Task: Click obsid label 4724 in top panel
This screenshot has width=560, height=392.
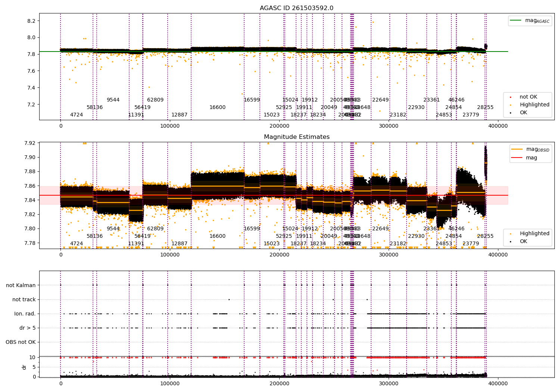Action: click(x=77, y=115)
